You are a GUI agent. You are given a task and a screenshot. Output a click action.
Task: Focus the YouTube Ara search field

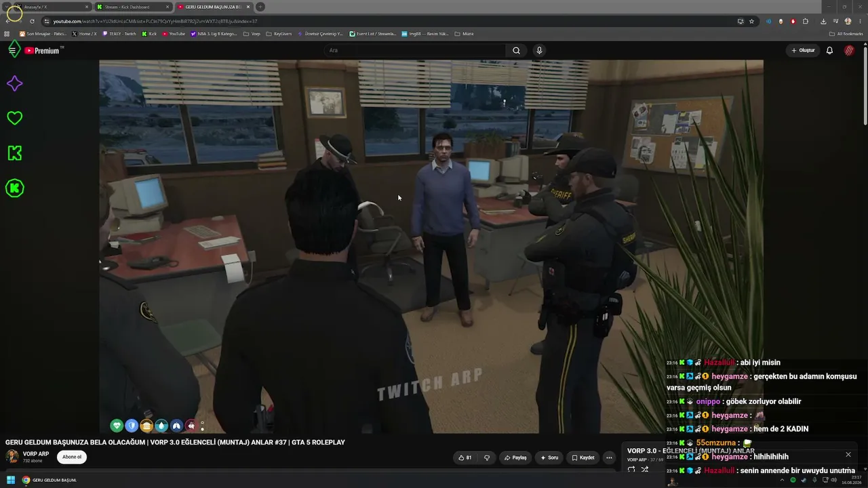(415, 50)
